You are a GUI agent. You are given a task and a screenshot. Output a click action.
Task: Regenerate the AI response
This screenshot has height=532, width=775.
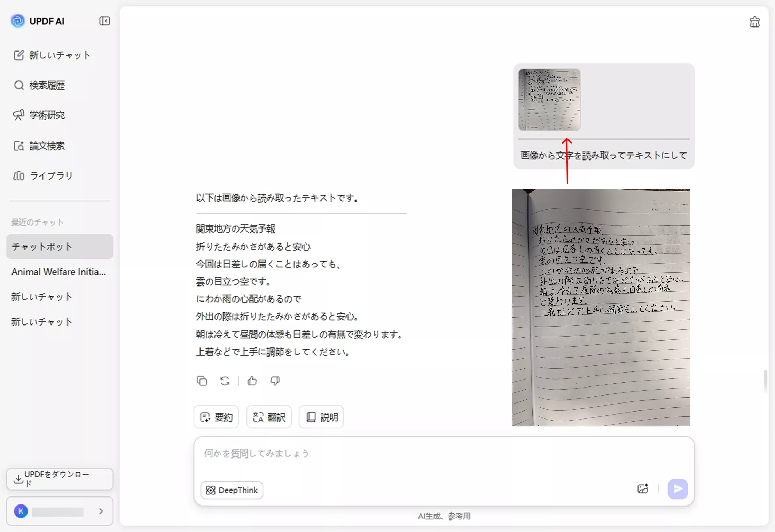225,381
